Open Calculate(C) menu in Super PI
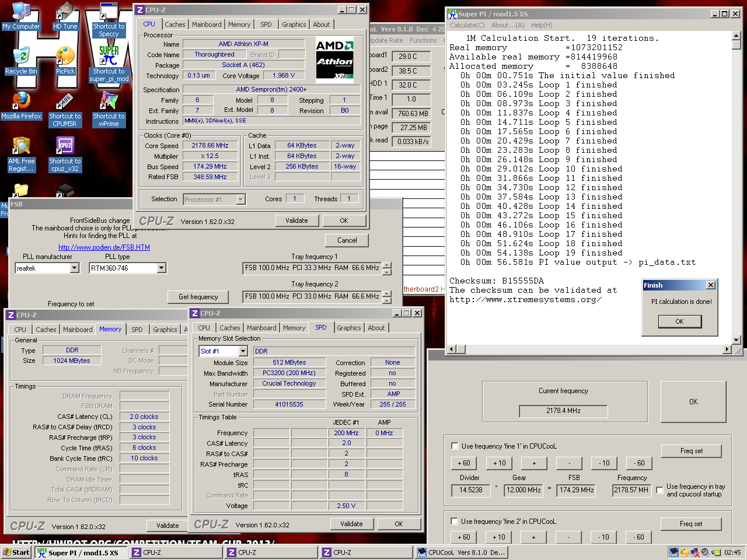The image size is (747, 560). point(467,25)
